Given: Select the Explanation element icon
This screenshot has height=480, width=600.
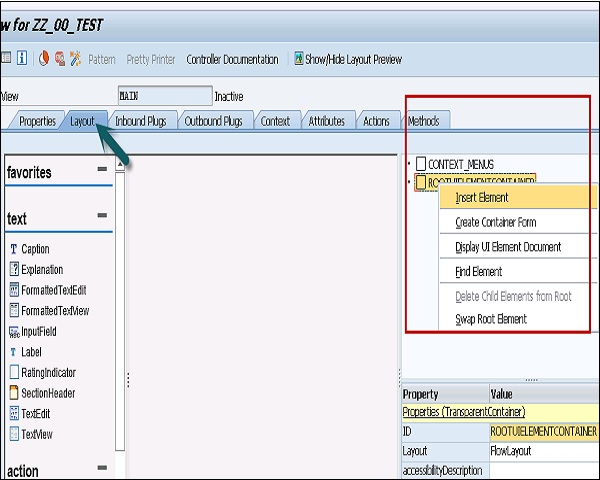Looking at the screenshot, I should coord(14,269).
